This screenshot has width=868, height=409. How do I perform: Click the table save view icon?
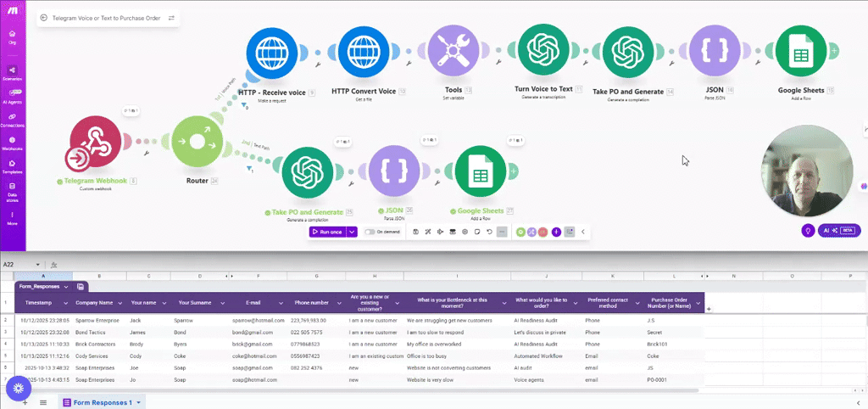81,287
